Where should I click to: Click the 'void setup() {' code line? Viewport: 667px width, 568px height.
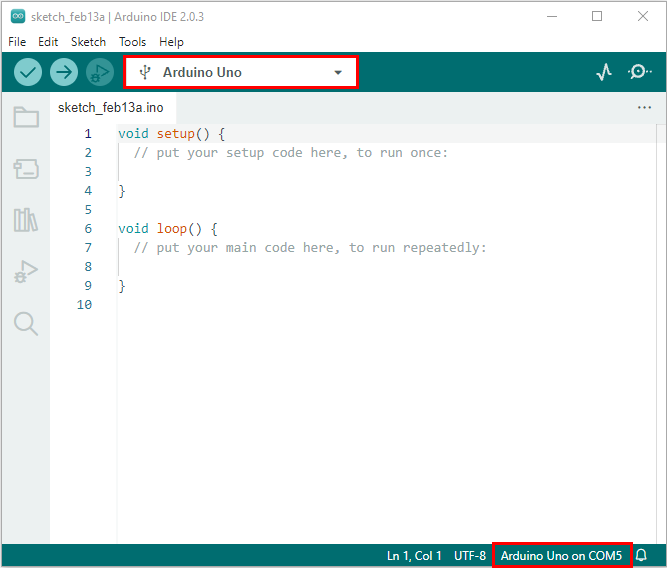[x=171, y=134]
